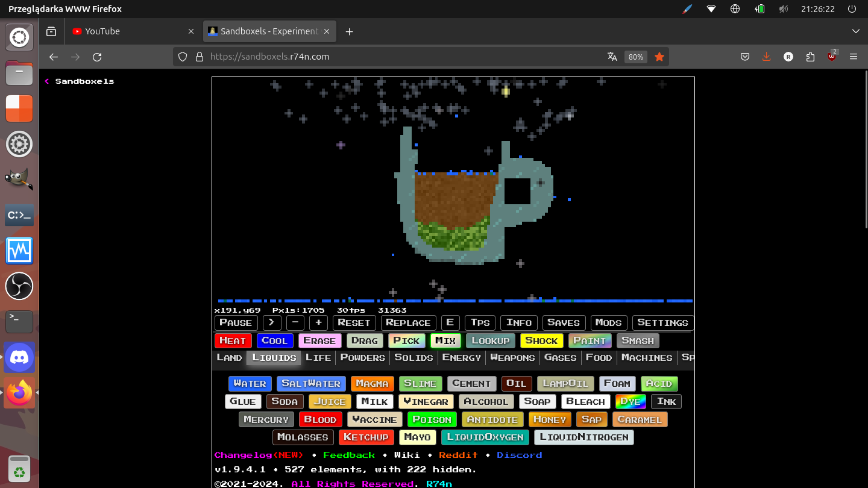Open the Firefox downloads icon
The width and height of the screenshot is (868, 488).
pyautogui.click(x=767, y=57)
